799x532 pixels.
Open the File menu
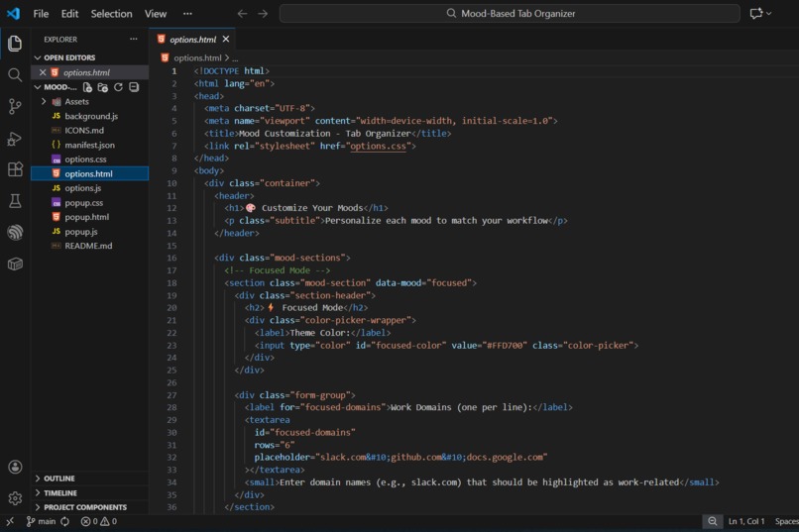pos(41,14)
